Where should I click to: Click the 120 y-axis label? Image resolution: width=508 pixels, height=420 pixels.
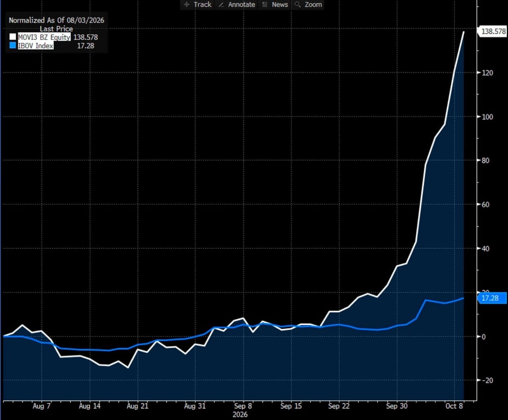coord(487,73)
